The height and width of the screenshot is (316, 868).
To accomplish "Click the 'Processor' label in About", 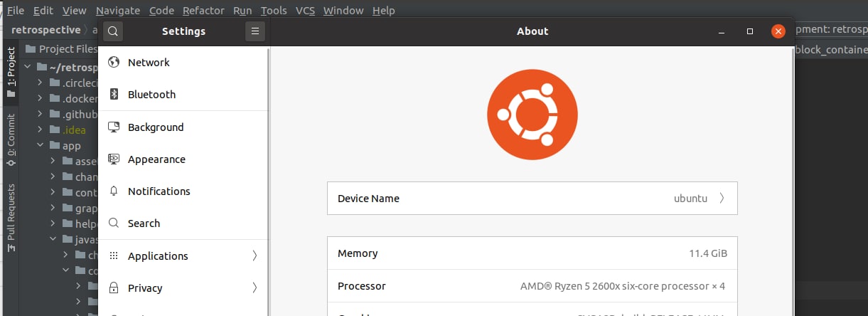I will click(362, 286).
